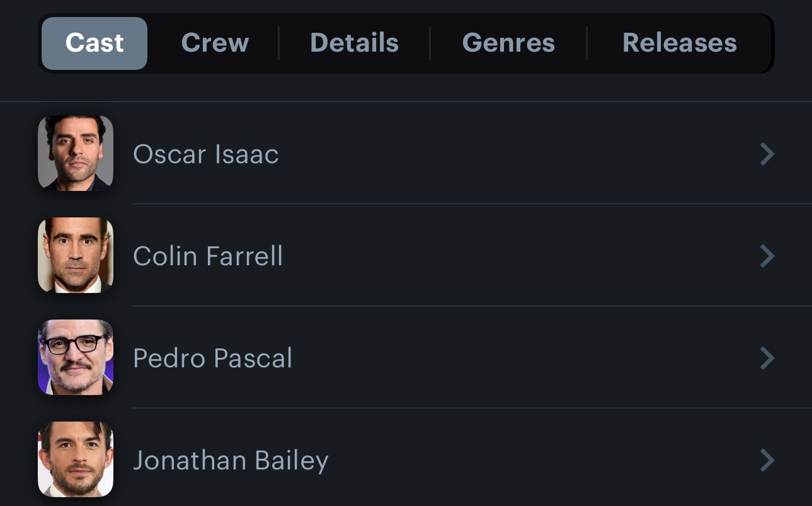Open Jonathan Bailey via the chevron arrow
Viewport: 812px width, 506px height.
click(767, 460)
